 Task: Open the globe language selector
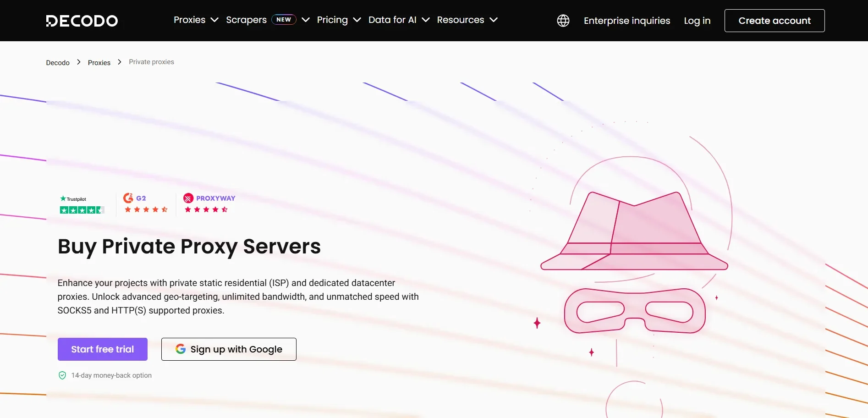(563, 21)
